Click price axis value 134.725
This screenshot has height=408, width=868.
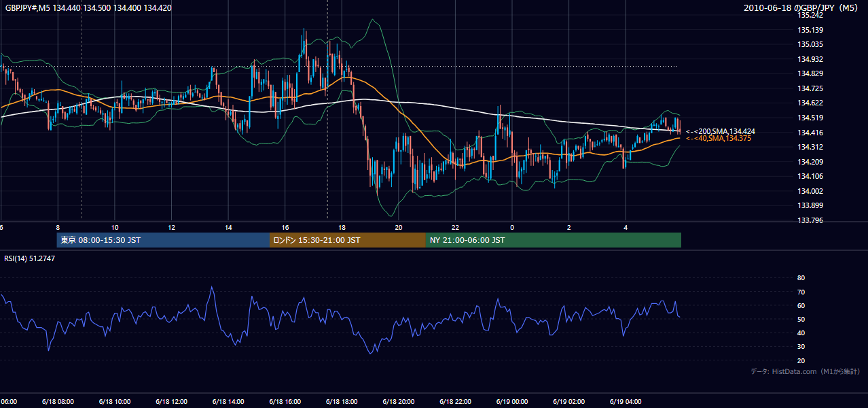(810, 88)
